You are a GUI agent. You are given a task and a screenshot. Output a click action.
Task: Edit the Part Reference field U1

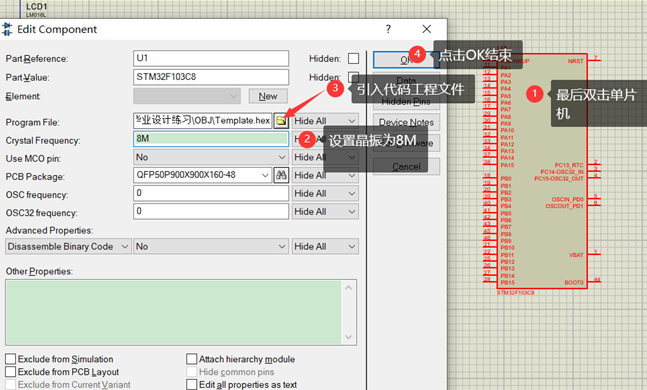[x=211, y=58]
